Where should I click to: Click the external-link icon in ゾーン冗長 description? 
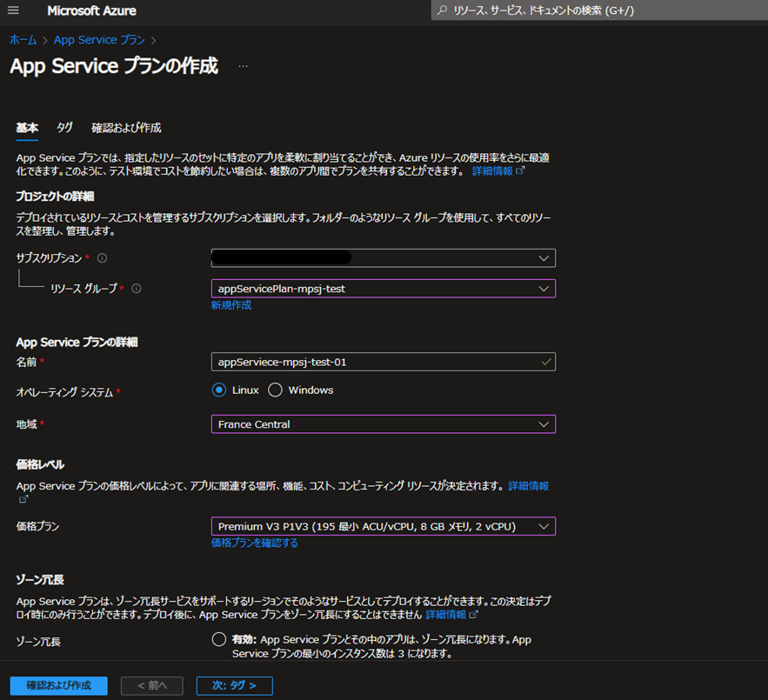(x=474, y=614)
